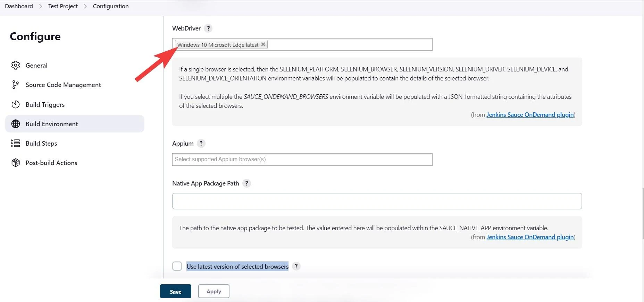
Task: Open the General section gear icon
Action: [16, 65]
